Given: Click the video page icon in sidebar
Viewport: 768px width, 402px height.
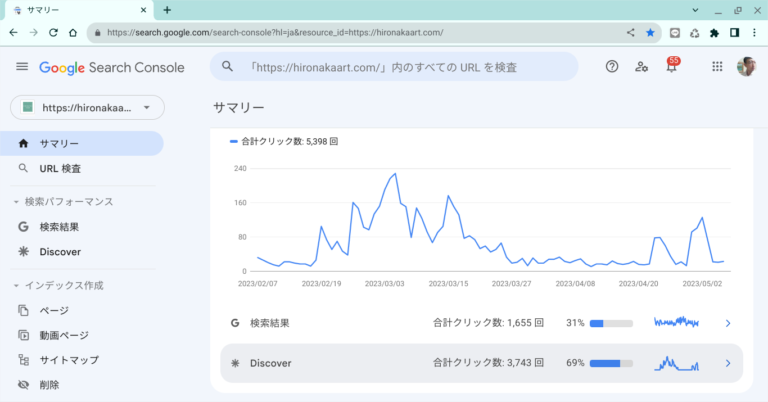Looking at the screenshot, I should 23,335.
